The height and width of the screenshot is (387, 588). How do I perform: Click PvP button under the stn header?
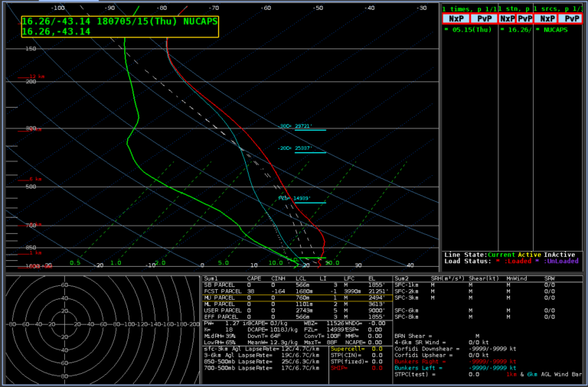point(524,18)
